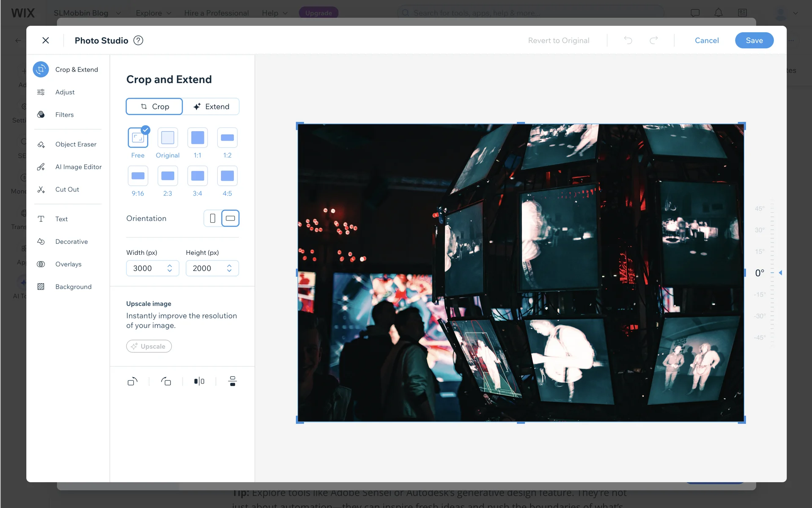Click the rotate right icon
The width and height of the screenshot is (812, 508).
pyautogui.click(x=166, y=381)
